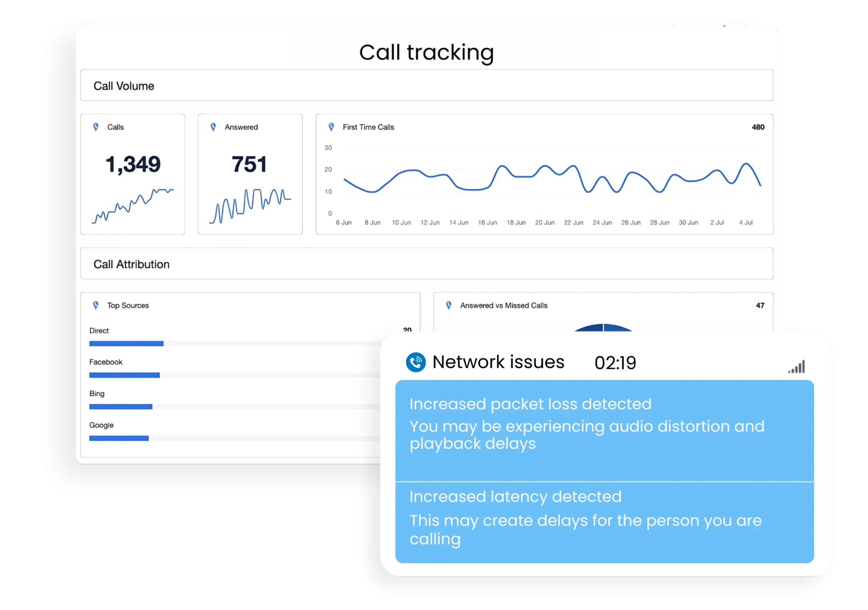Viewport: 868px width, 610px height.
Task: Click the 1,349 calls total number
Action: (x=133, y=164)
